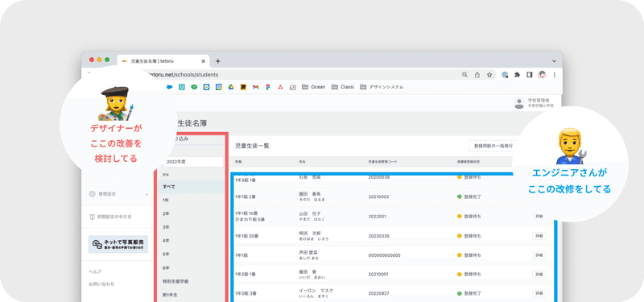The height and width of the screenshot is (302, 644).
Task: Close the tetoru browser tab
Action: pos(203,61)
